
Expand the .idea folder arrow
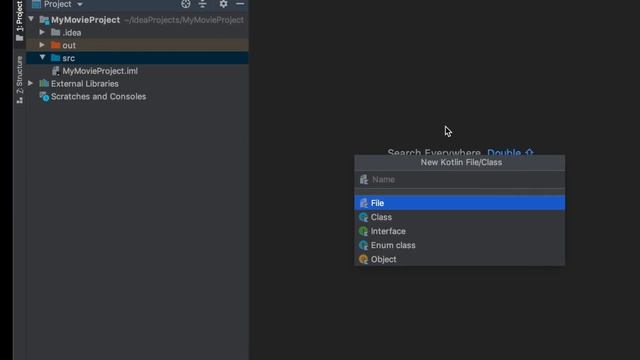click(x=42, y=32)
